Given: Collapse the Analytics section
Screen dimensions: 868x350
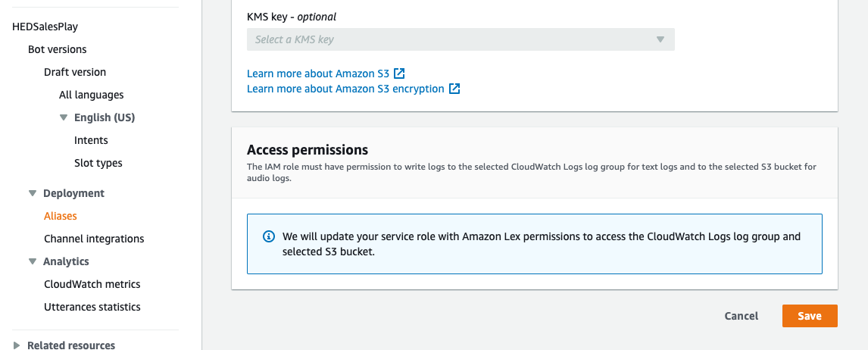Looking at the screenshot, I should (x=33, y=261).
